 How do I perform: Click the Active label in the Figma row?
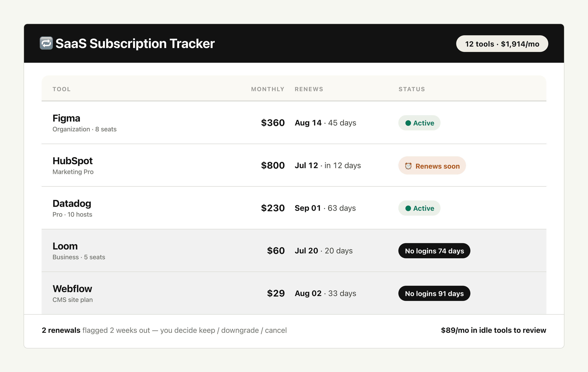[424, 123]
